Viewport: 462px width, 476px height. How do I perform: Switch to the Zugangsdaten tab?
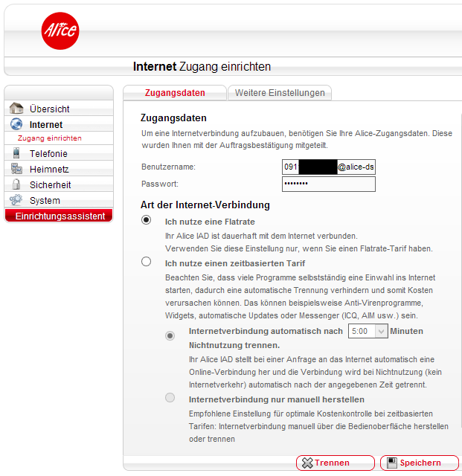[x=175, y=92]
